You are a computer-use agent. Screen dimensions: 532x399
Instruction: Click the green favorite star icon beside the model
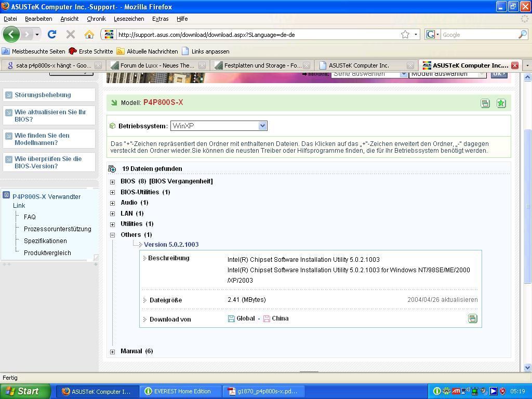click(x=501, y=103)
